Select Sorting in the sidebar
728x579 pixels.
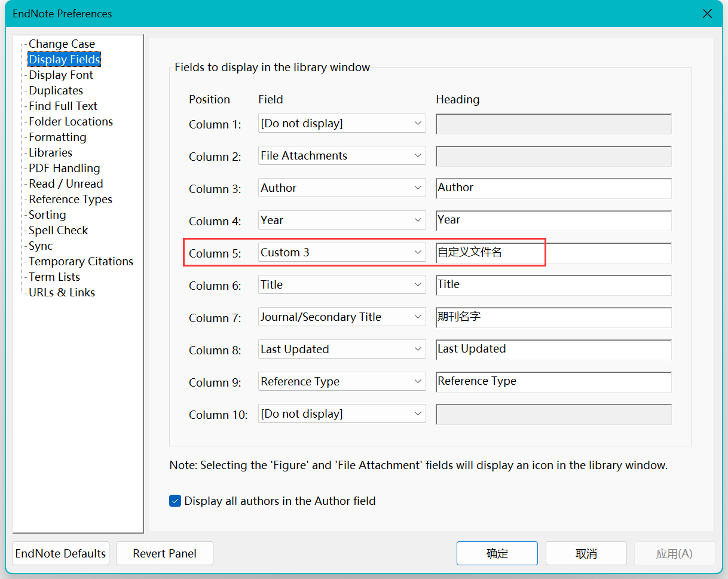(x=47, y=215)
